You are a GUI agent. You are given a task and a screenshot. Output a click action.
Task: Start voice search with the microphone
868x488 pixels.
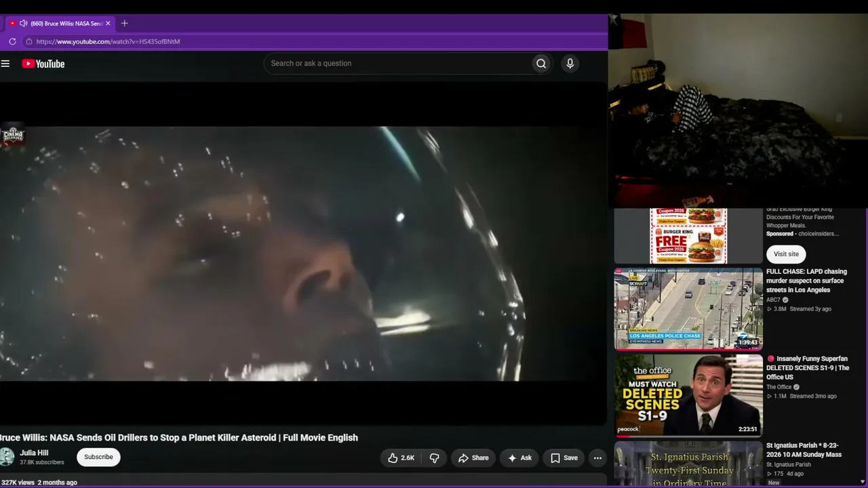(x=570, y=64)
